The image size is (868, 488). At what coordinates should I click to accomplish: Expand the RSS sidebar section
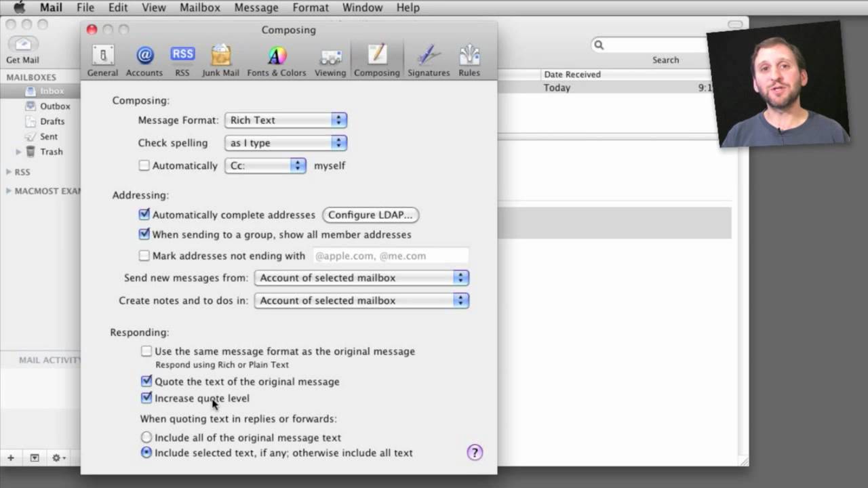pyautogui.click(x=9, y=172)
